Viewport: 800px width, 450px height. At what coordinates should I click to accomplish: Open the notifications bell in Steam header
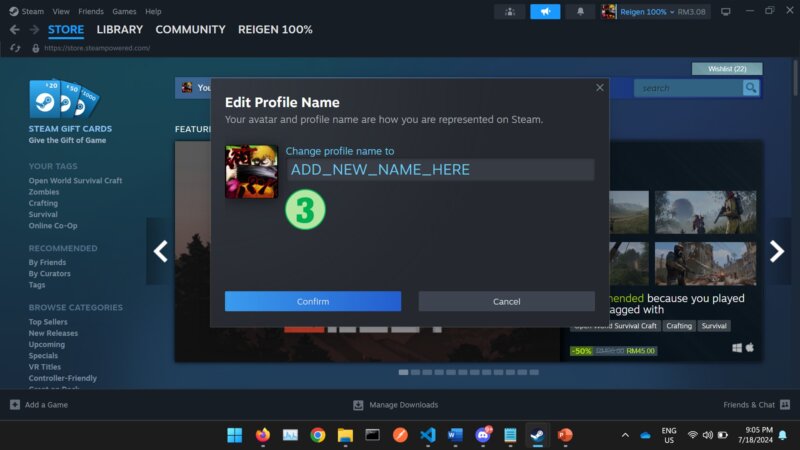pyautogui.click(x=580, y=11)
